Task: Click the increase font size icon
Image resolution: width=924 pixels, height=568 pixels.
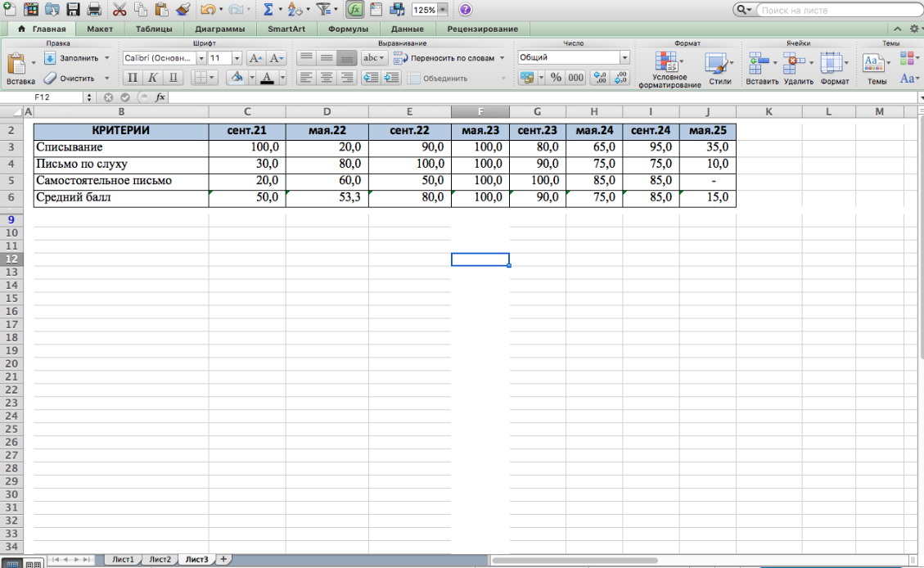Action: click(255, 58)
